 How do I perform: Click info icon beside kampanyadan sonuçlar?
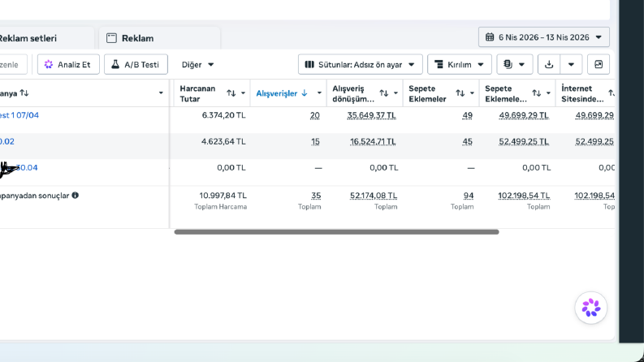tap(76, 196)
